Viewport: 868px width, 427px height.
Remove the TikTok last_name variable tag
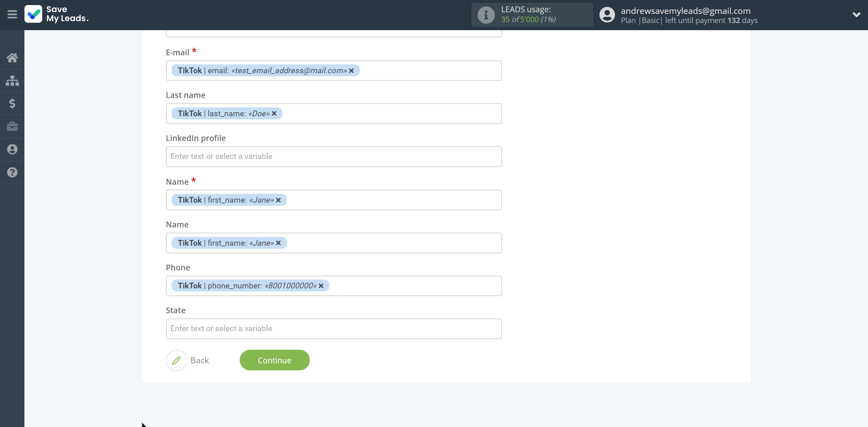274,114
